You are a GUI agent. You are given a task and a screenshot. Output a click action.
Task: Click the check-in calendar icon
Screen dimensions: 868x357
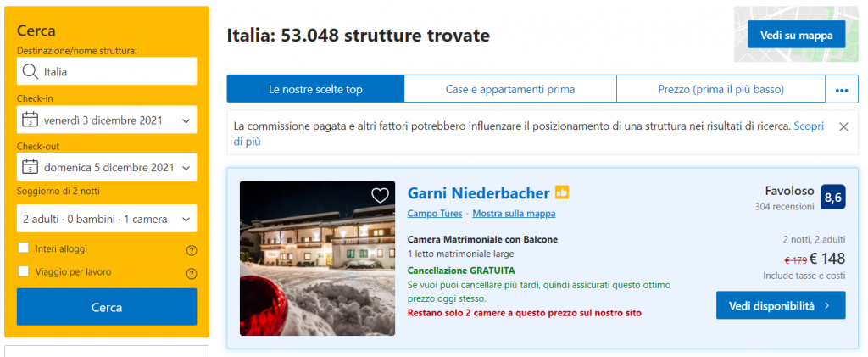point(31,120)
